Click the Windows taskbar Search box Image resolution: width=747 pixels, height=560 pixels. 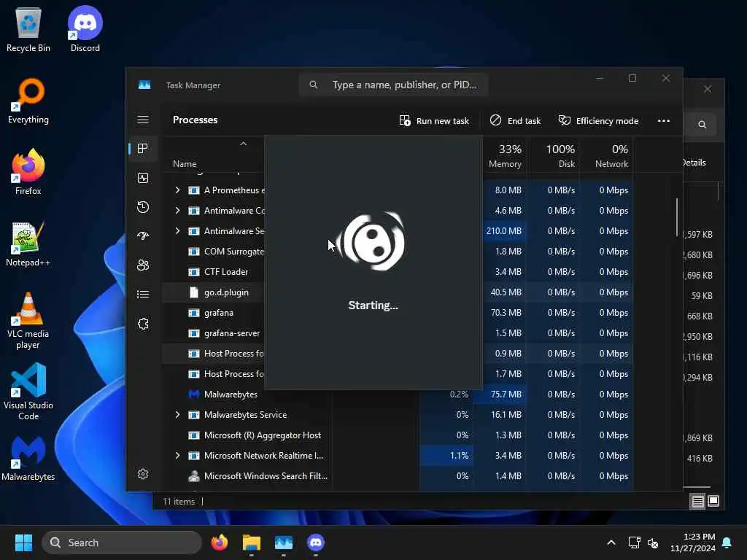pyautogui.click(x=122, y=542)
